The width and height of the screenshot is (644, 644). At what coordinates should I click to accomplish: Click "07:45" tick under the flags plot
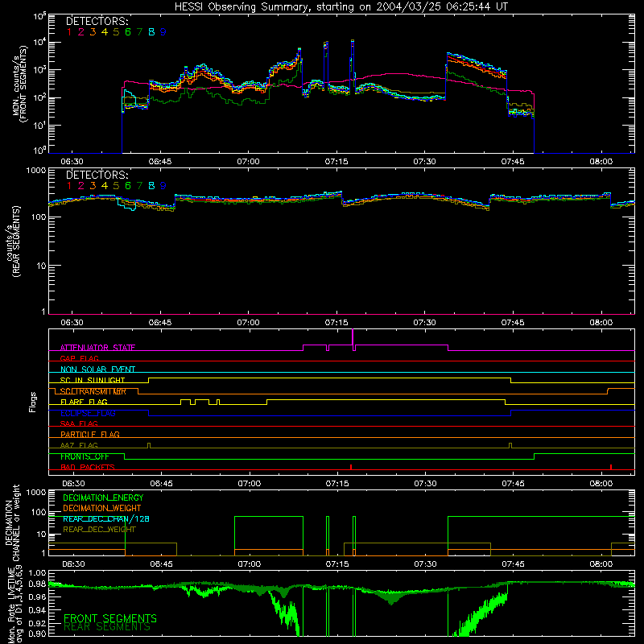[513, 484]
